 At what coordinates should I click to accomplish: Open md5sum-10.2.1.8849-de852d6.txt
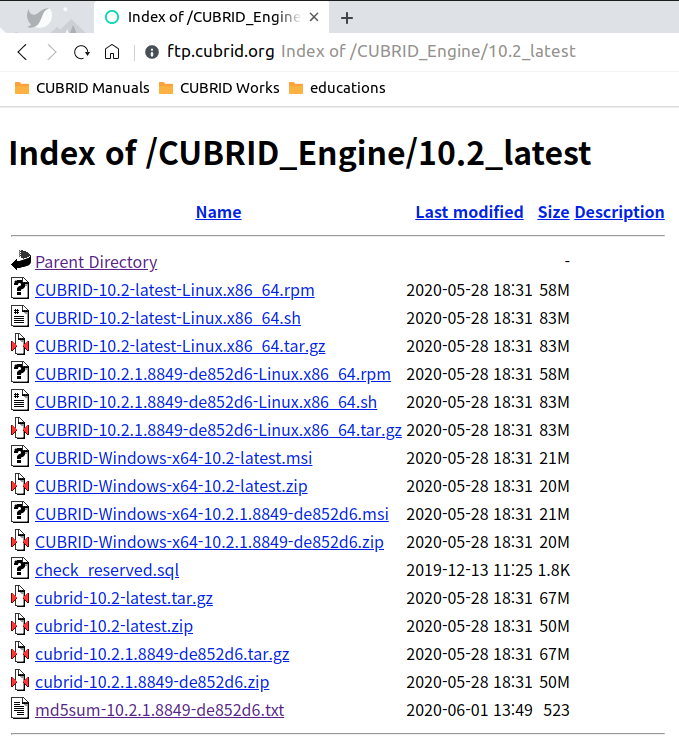coord(160,710)
